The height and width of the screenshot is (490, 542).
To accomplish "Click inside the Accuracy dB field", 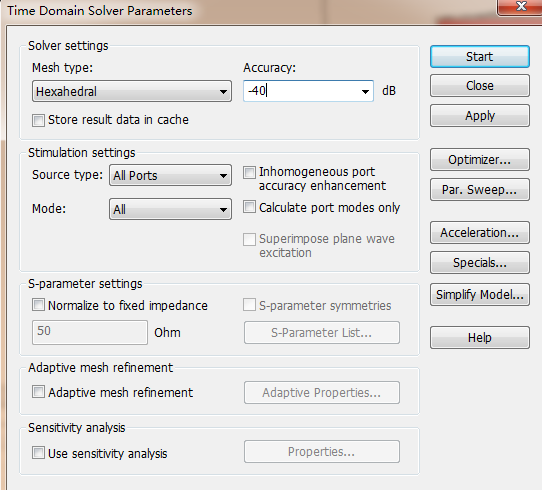I will (x=301, y=91).
